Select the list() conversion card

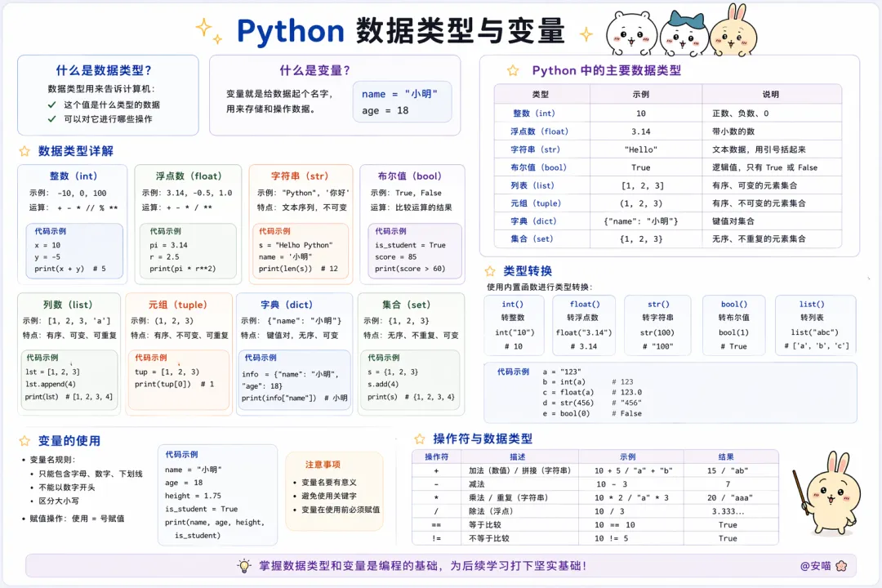(816, 325)
